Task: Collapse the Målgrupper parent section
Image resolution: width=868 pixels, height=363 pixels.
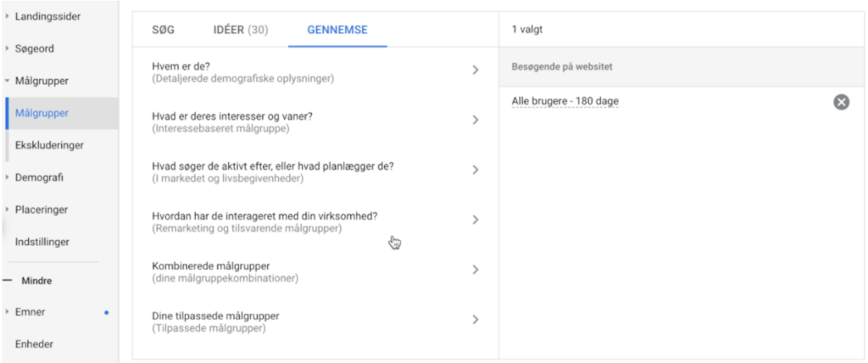Action: coord(7,81)
